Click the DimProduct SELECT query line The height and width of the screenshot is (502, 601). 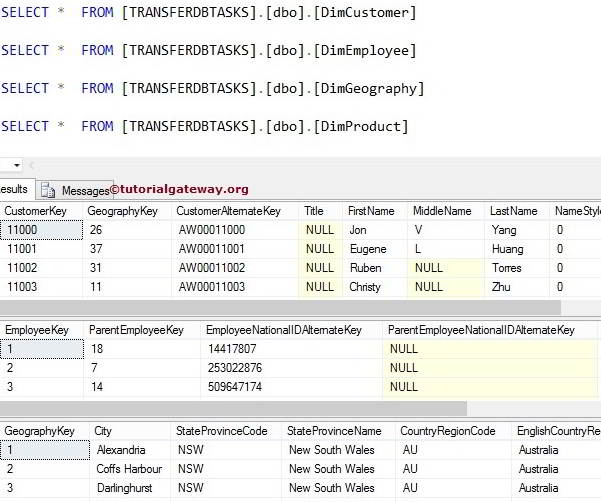pyautogui.click(x=205, y=126)
